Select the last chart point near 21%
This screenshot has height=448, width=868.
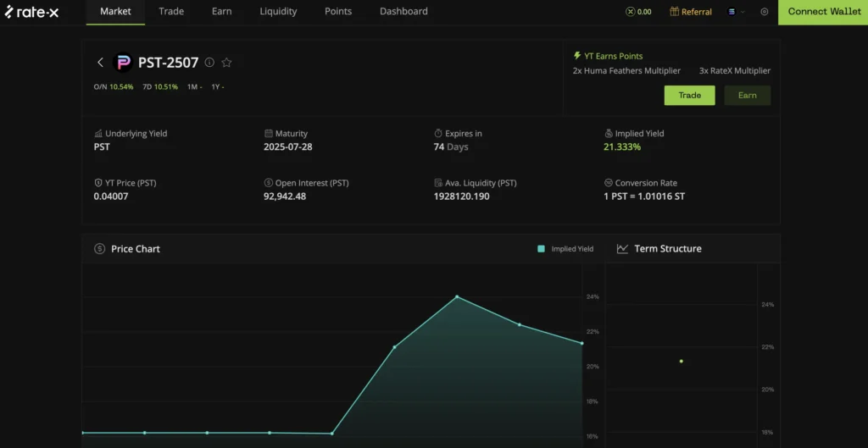pos(581,344)
